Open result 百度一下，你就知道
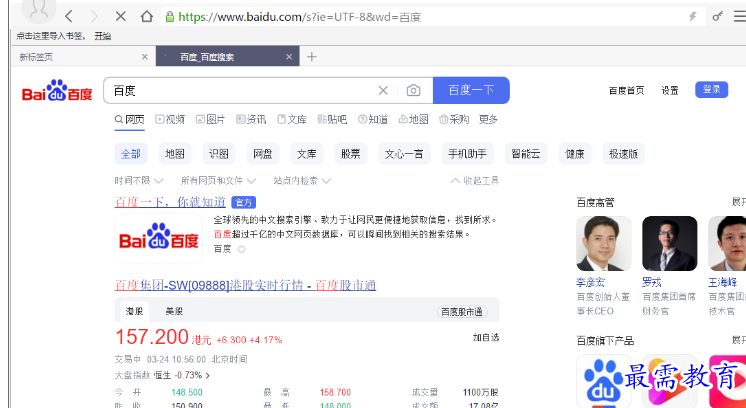 tap(170, 202)
